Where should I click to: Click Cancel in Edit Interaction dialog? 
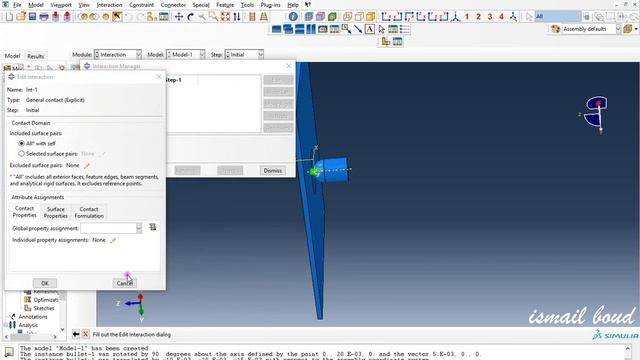(x=124, y=283)
